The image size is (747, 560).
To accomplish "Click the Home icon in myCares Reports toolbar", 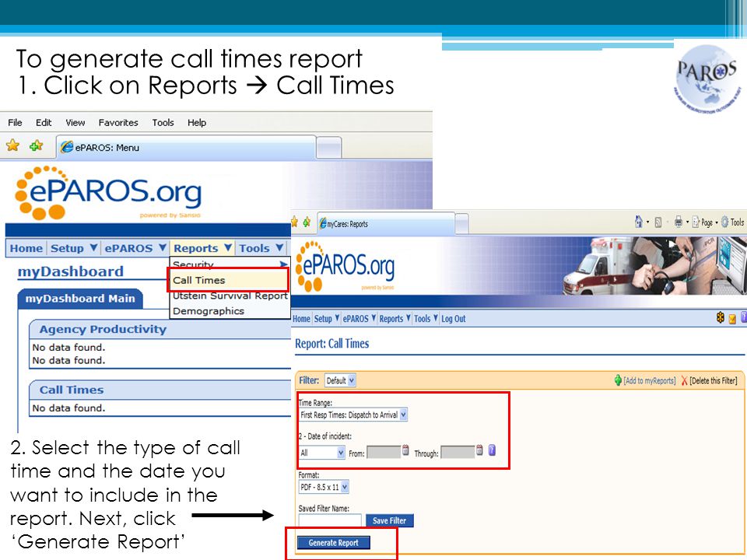I will click(x=639, y=222).
